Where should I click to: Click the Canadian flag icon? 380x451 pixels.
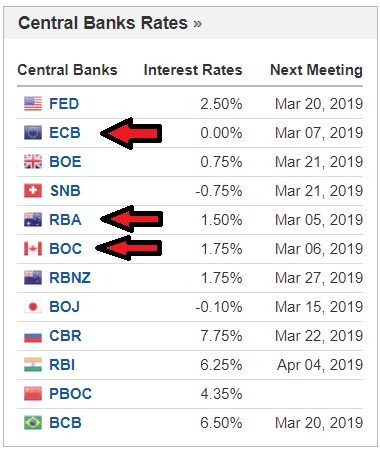33,248
